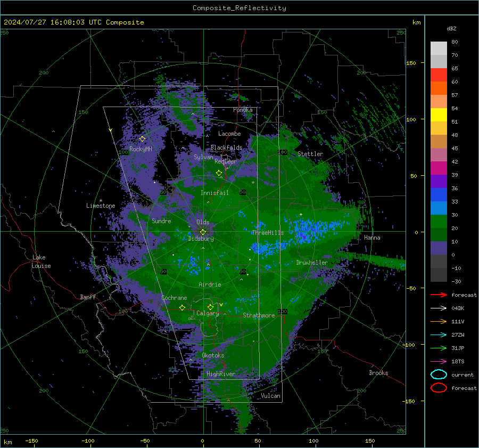Viewport: 479px width, 448px height.
Task: Click the yellow diamond marker beside RockyMH
Action: click(142, 139)
